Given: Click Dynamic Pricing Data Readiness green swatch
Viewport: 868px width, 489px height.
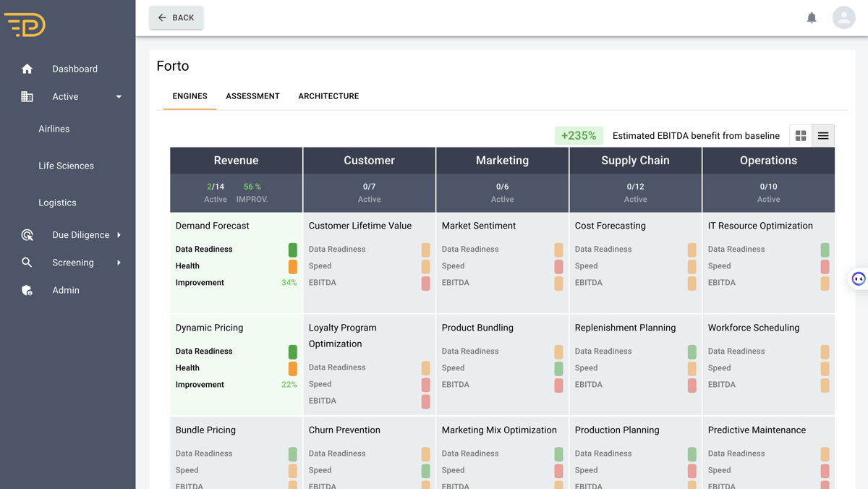Looking at the screenshot, I should pyautogui.click(x=293, y=352).
